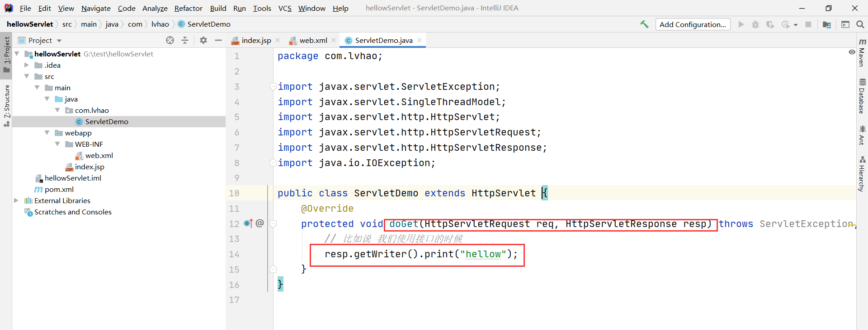868x330 pixels.
Task: Click the Add Configuration button
Action: tap(693, 24)
